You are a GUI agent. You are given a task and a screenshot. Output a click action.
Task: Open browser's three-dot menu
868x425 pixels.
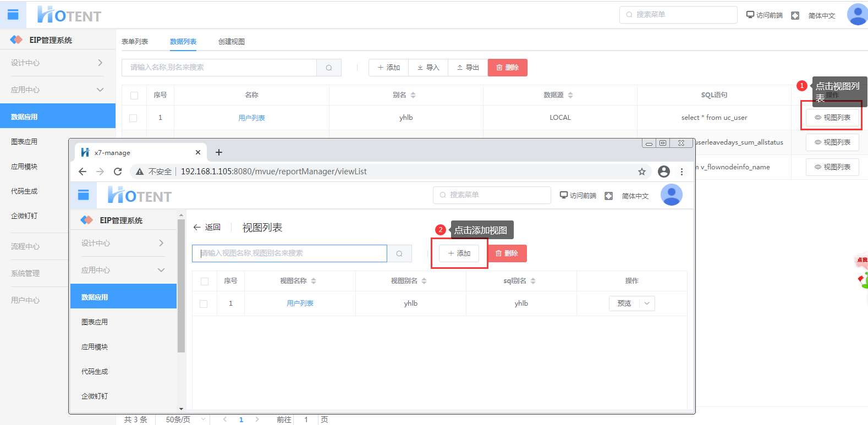(682, 172)
